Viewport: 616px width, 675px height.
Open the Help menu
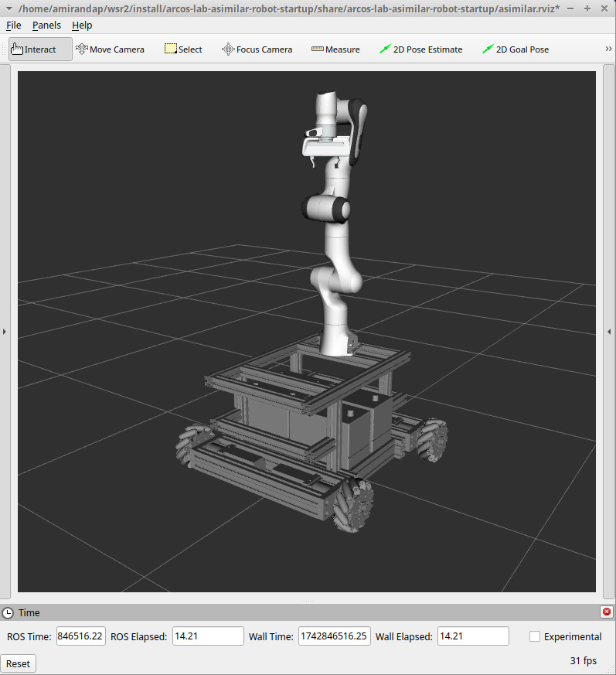(x=82, y=26)
